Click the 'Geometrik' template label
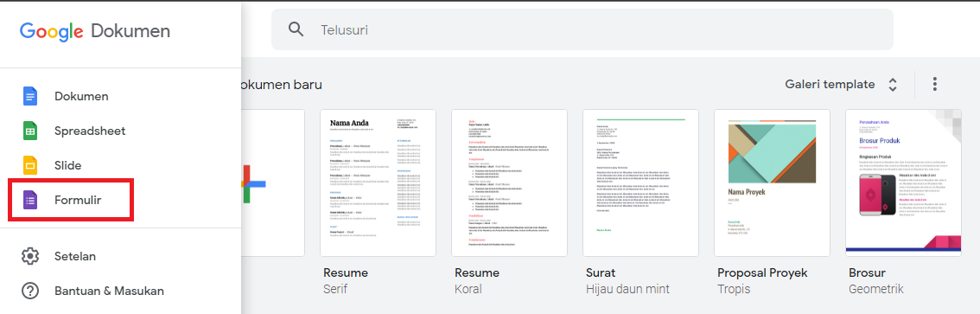This screenshot has height=314, width=980. pyautogui.click(x=876, y=289)
